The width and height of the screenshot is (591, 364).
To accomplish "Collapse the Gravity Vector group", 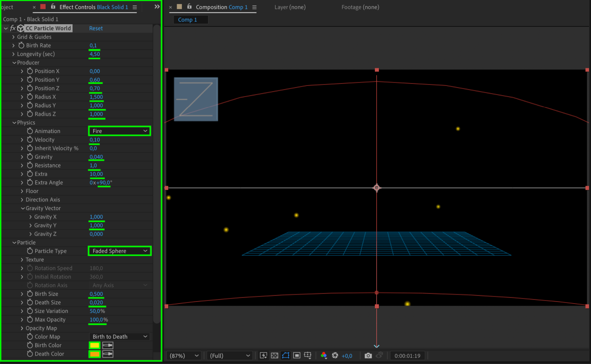I will pos(23,208).
